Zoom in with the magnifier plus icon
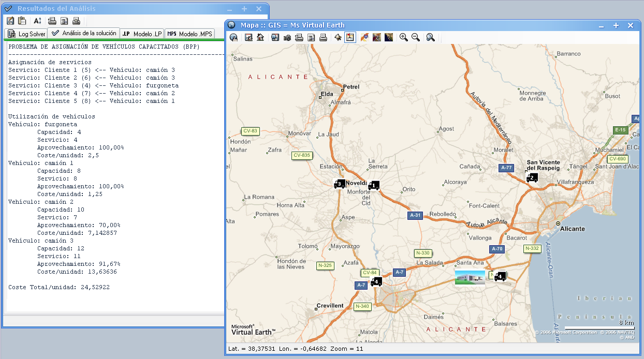 (x=403, y=37)
